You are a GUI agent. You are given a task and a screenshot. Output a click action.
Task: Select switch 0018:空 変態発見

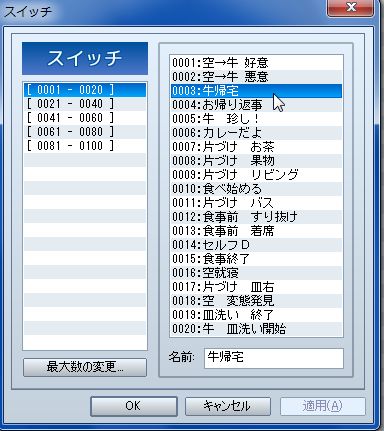click(x=256, y=301)
